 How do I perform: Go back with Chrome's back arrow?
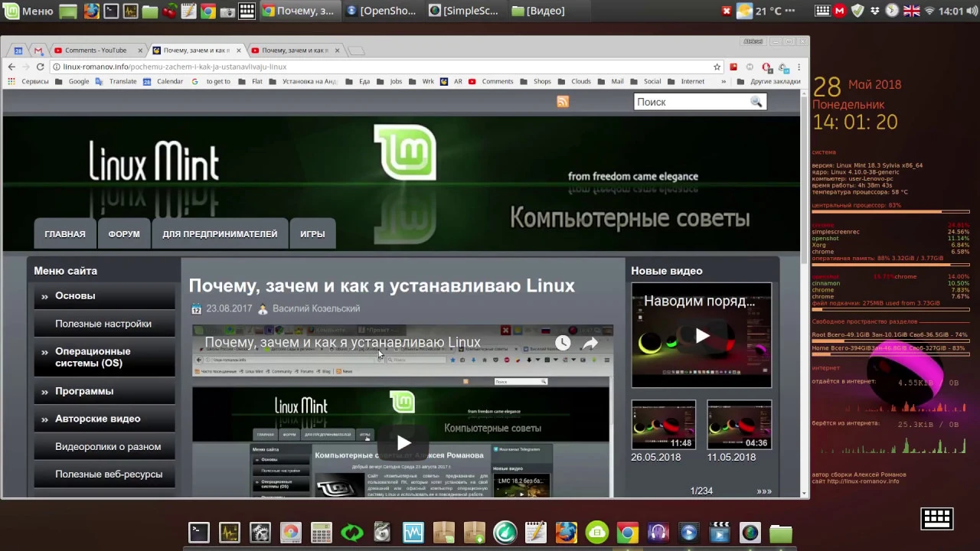(x=11, y=67)
